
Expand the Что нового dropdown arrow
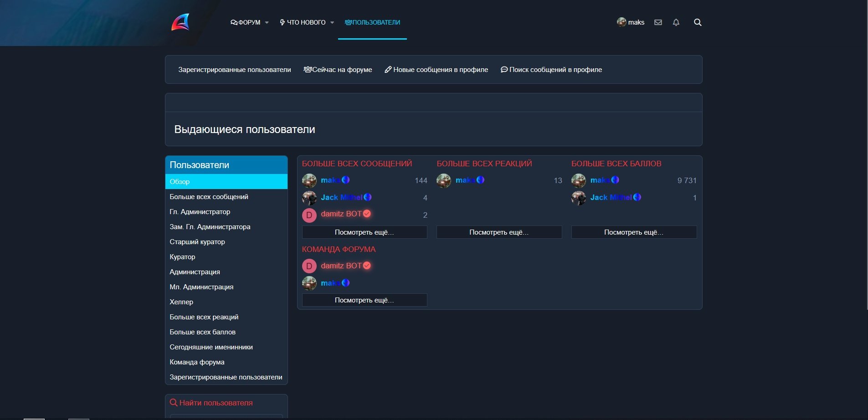pyautogui.click(x=332, y=23)
